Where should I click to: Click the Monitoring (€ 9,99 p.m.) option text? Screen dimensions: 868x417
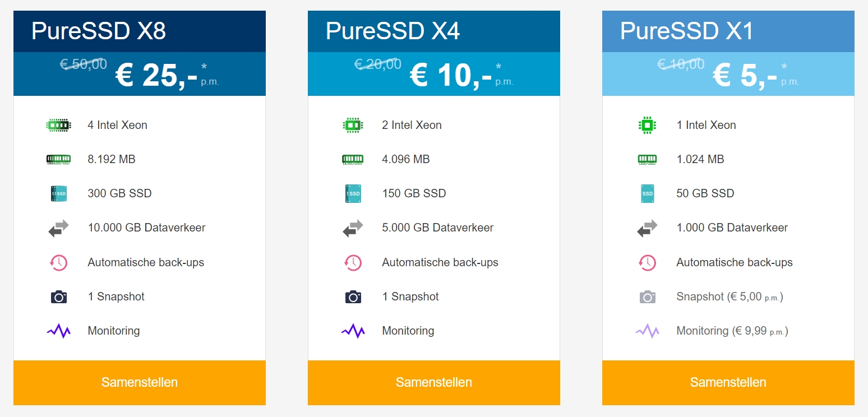tap(732, 331)
